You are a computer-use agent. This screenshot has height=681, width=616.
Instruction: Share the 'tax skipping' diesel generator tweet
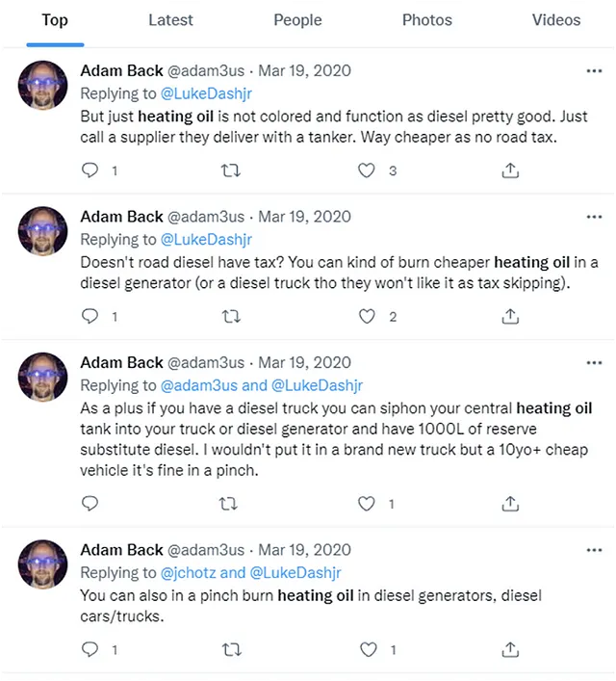click(x=510, y=317)
